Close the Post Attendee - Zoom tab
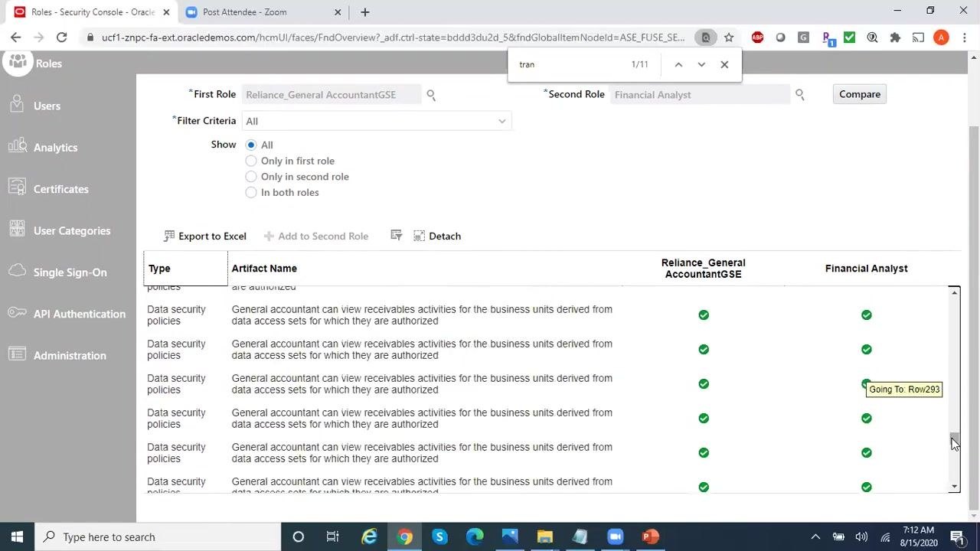980x551 pixels. click(x=338, y=12)
